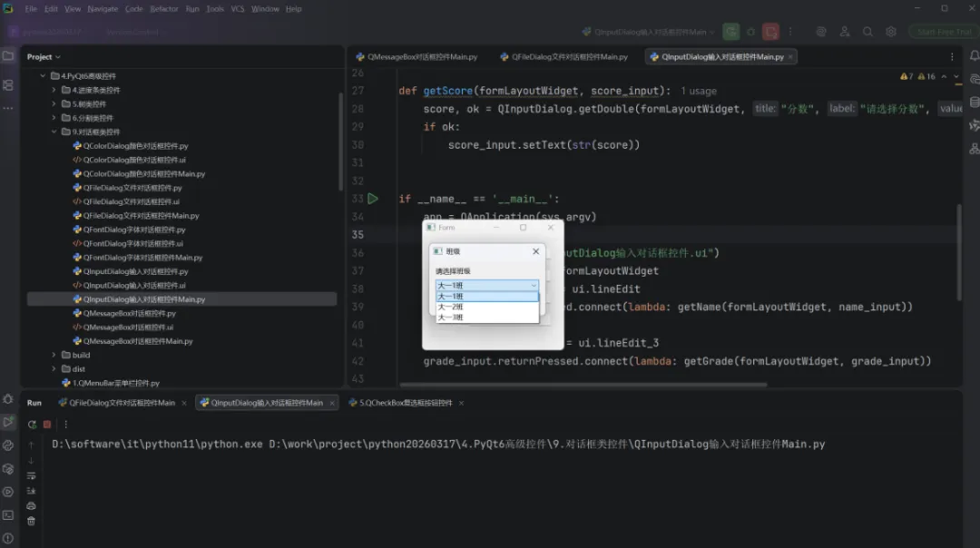
Task: Open Database tool window on right sidebar
Action: tap(974, 102)
